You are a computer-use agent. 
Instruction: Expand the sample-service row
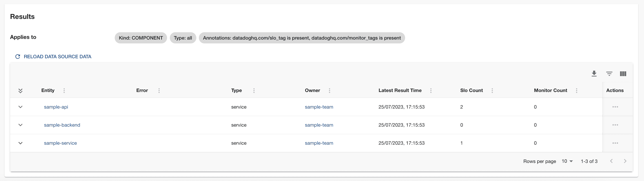20,143
